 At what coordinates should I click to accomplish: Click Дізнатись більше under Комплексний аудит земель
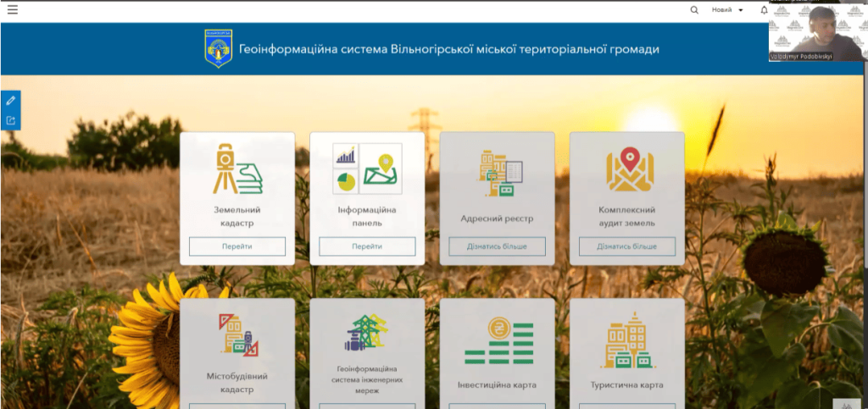tap(627, 246)
